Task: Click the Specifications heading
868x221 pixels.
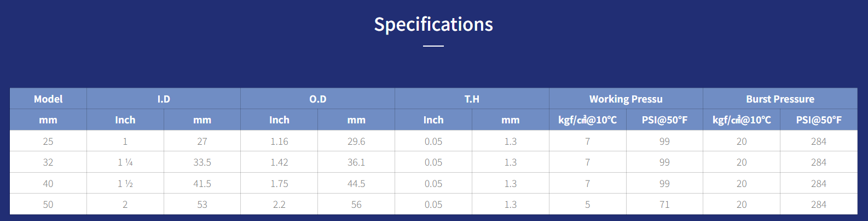Action: (433, 24)
